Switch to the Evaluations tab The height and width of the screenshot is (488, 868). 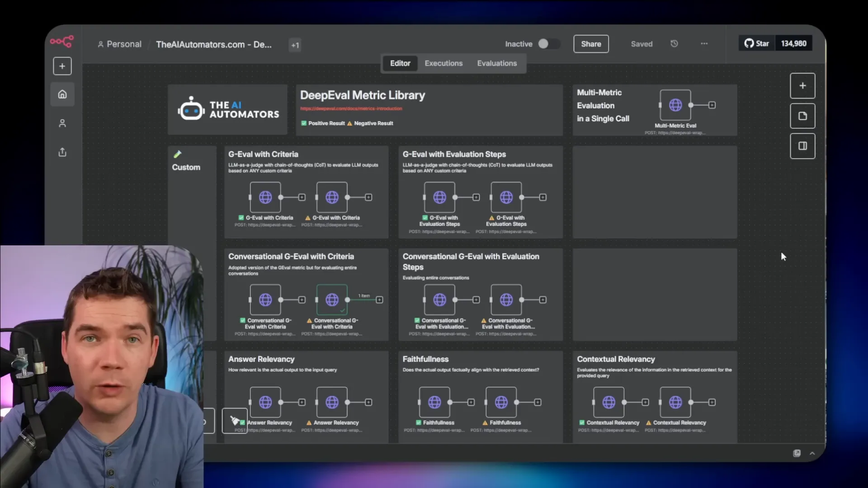tap(497, 63)
